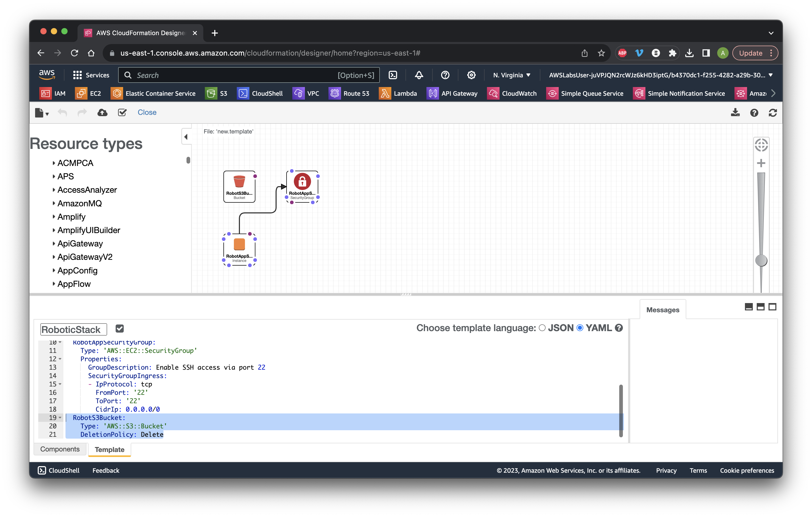Fold line 19 RobotS3Bucket in editor

click(x=60, y=418)
